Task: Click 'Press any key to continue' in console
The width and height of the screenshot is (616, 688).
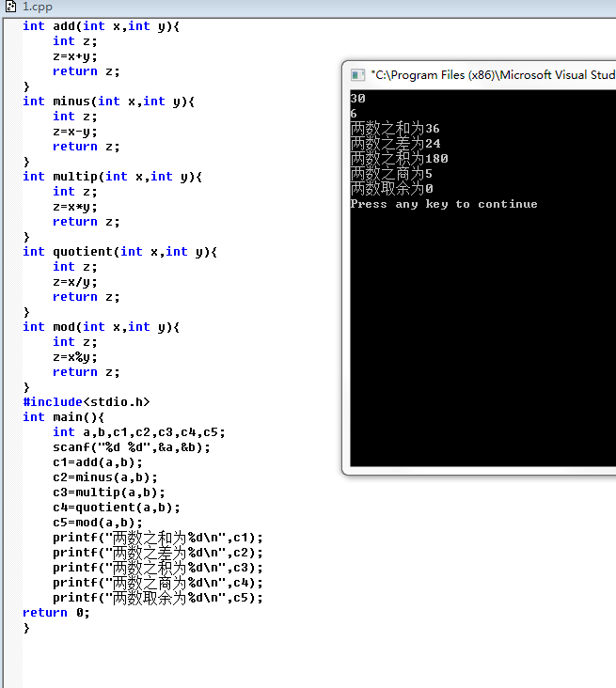Action: (x=444, y=204)
